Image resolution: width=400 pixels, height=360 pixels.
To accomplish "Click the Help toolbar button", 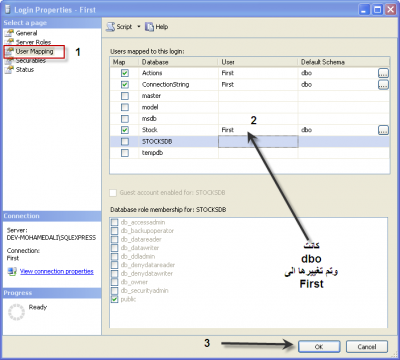I will pyautogui.click(x=156, y=27).
